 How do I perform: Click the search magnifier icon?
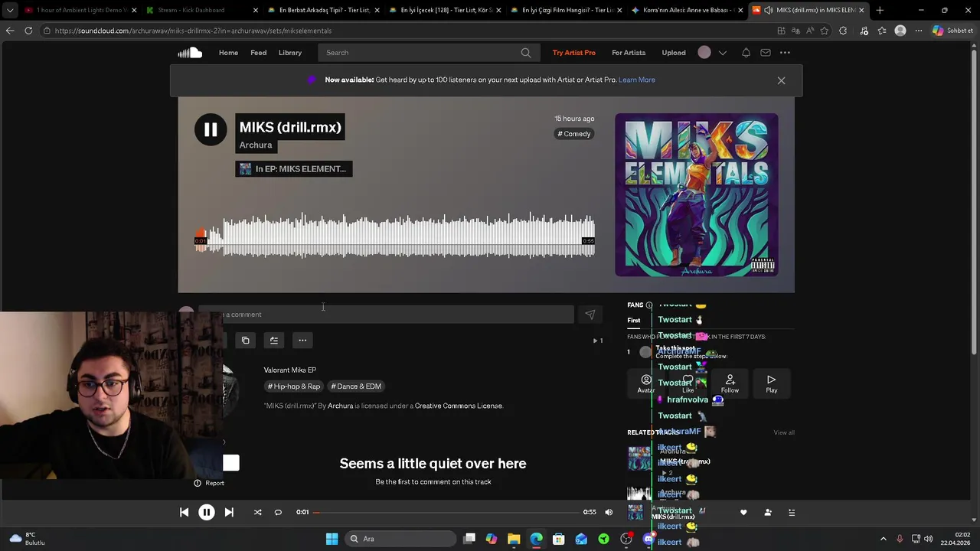pyautogui.click(x=525, y=53)
